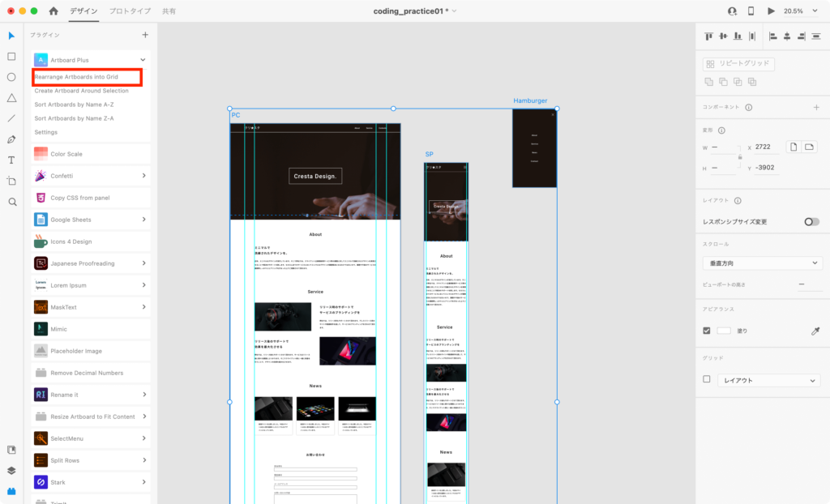Select the Polygon triangle tool
The height and width of the screenshot is (504, 830).
pyautogui.click(x=11, y=98)
